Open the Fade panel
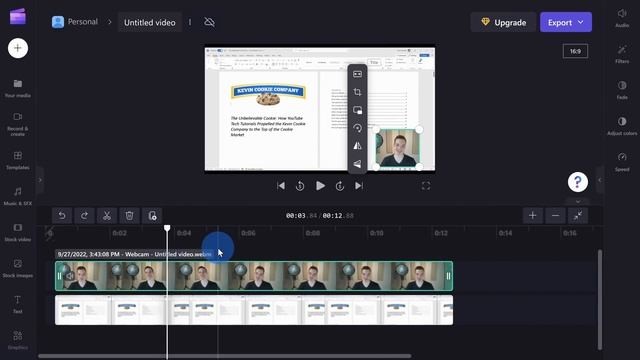This screenshot has width=640, height=360. point(622,90)
